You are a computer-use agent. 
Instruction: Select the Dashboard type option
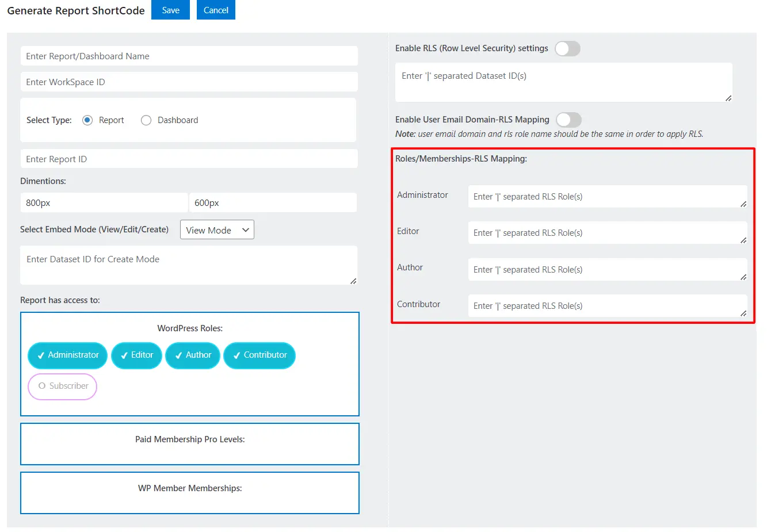145,120
